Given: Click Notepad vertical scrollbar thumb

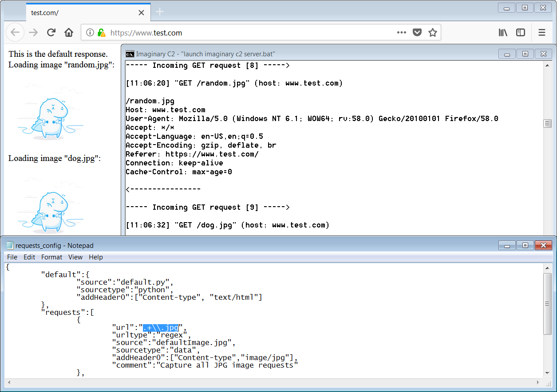Looking at the screenshot, I should click(548, 304).
